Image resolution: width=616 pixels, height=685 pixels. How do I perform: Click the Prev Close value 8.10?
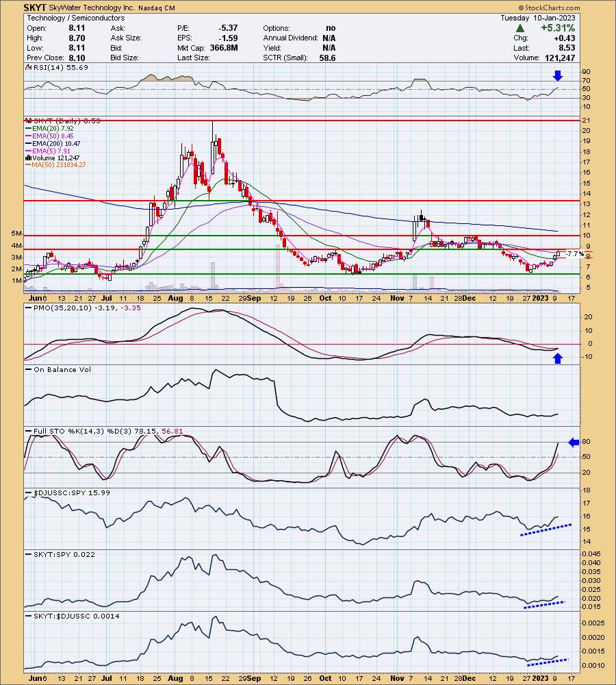77,58
